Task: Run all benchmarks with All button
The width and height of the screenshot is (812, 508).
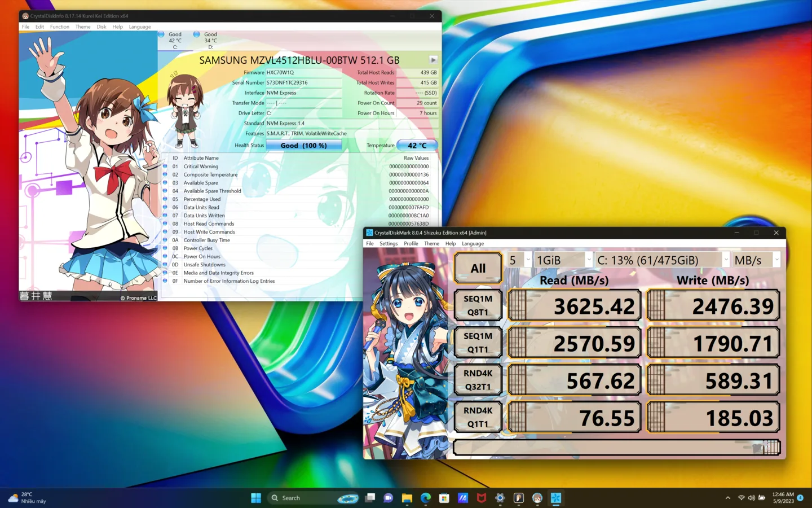Action: tap(478, 268)
